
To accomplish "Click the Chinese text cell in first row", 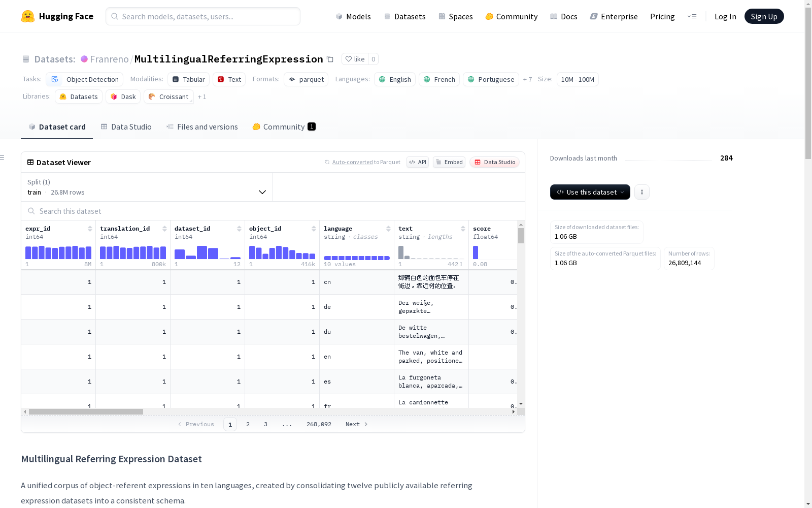I will [431, 282].
